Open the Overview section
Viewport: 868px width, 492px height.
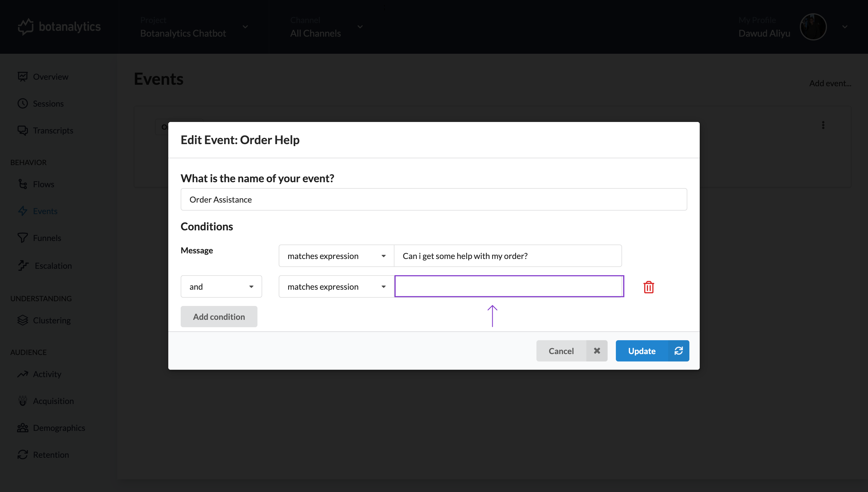coord(51,76)
